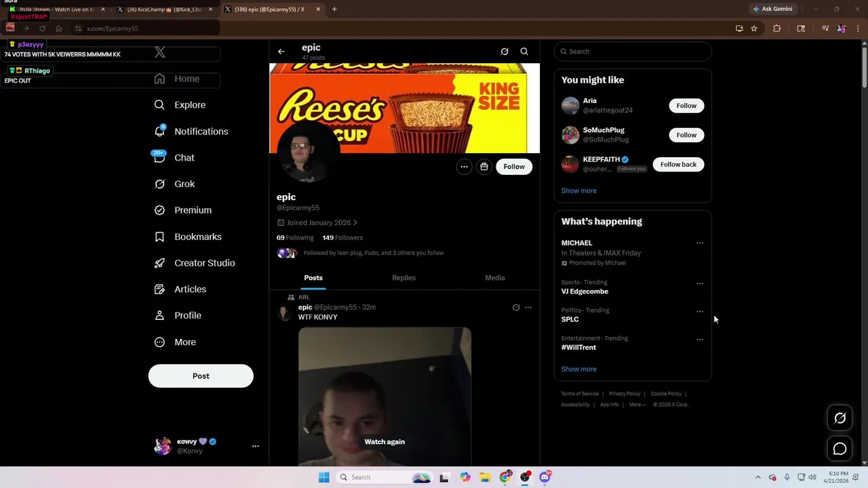This screenshot has width=868, height=488.
Task: Open Chrome media controls icon
Action: pos(825,28)
